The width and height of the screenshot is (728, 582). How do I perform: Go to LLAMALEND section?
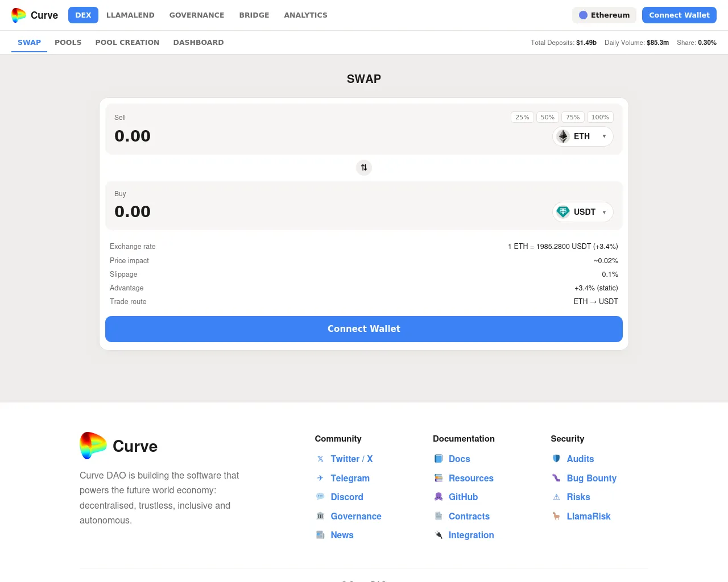(x=130, y=15)
